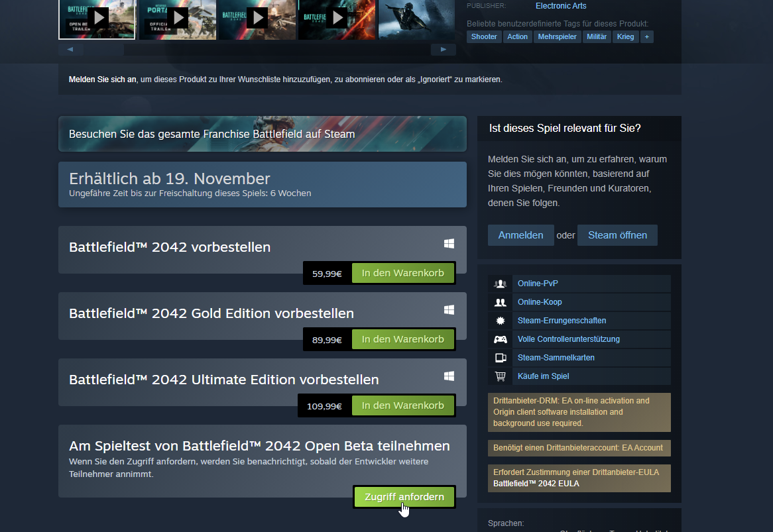Add standard Battlefield 2042 for 59,99€ to cart
This screenshot has width=773, height=532.
402,273
